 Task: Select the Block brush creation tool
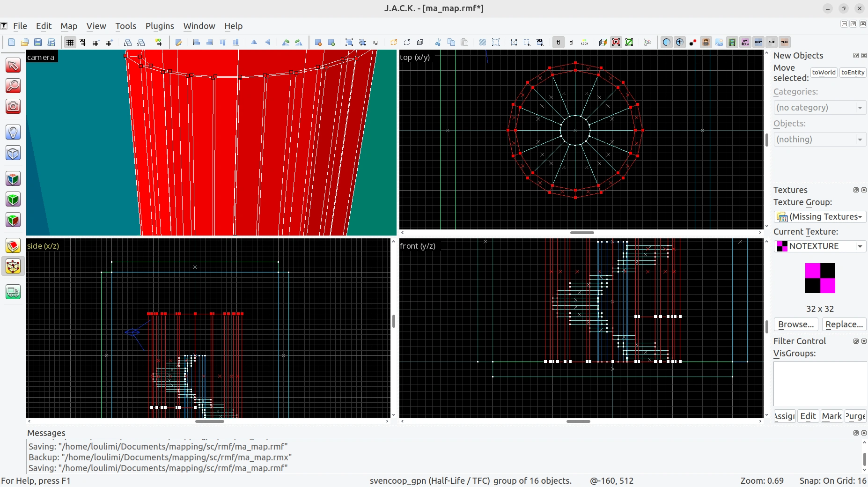tap(13, 153)
